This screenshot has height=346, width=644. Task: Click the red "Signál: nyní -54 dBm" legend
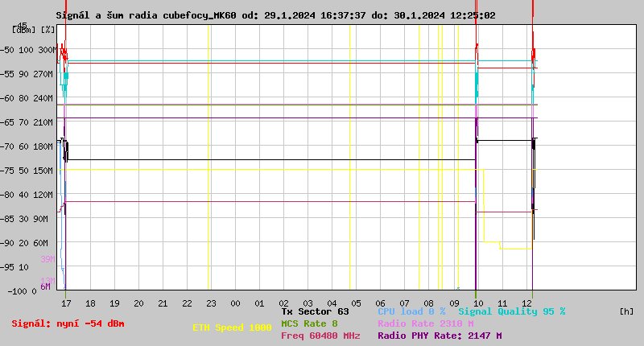click(68, 323)
